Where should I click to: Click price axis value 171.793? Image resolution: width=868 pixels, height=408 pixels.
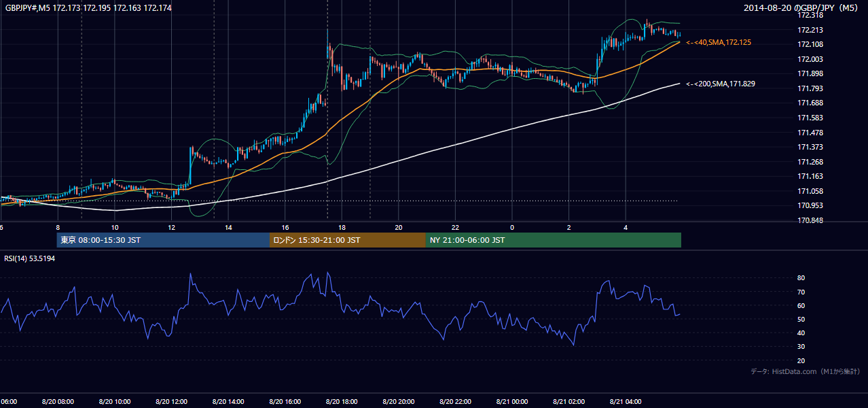click(x=810, y=88)
